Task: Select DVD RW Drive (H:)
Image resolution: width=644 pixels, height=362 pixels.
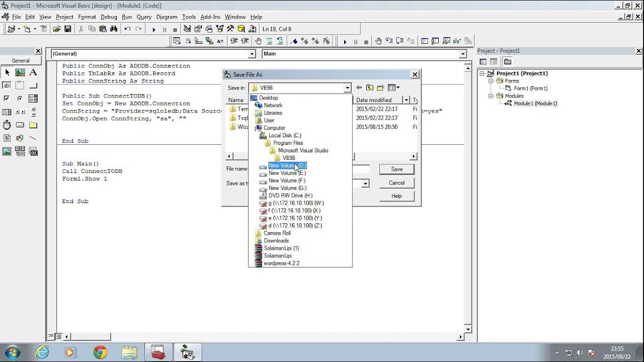Action: 290,196
